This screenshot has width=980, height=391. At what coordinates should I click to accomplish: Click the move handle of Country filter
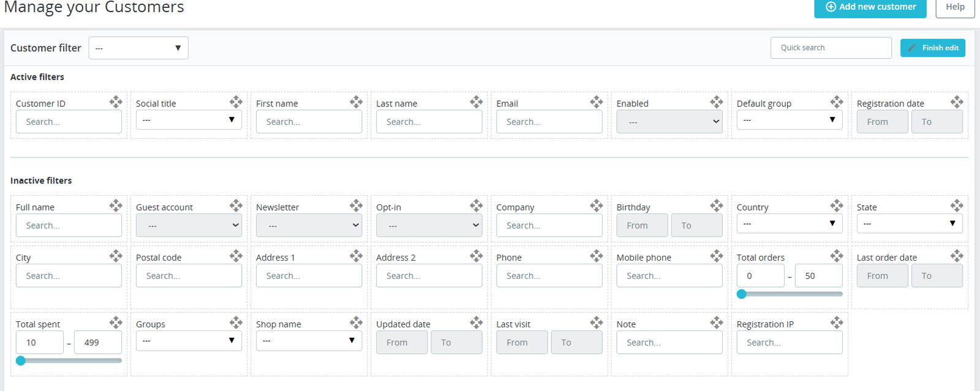[x=836, y=206]
